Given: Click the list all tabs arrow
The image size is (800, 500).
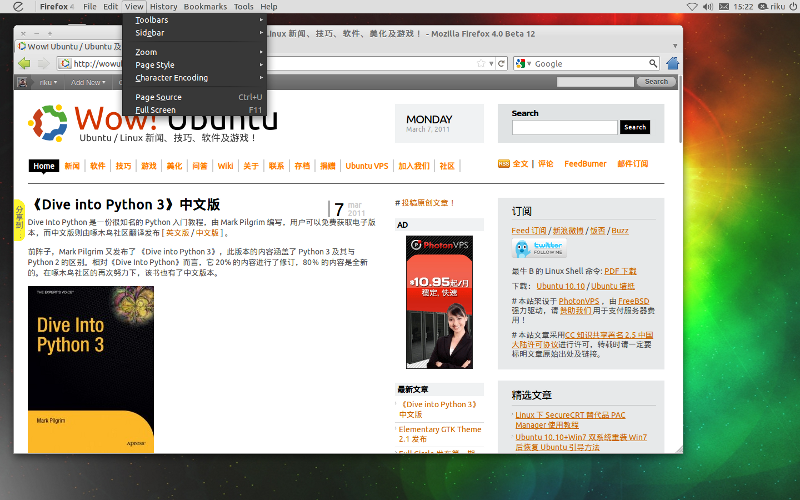Looking at the screenshot, I should (674, 46).
